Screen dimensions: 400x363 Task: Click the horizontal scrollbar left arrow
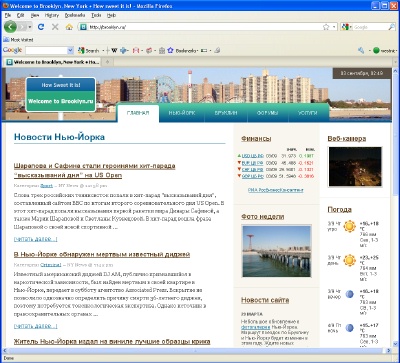click(x=5, y=351)
